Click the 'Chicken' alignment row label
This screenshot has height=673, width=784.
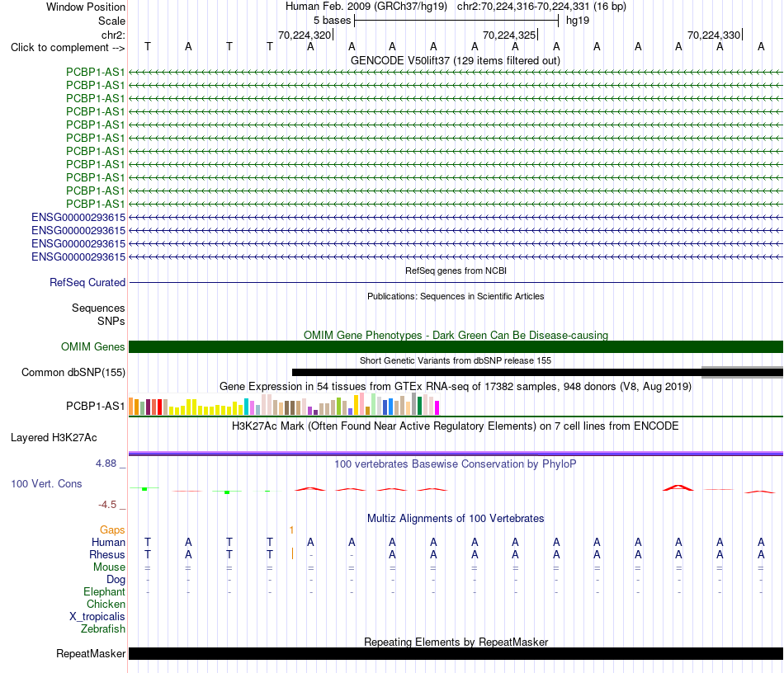[x=106, y=604]
